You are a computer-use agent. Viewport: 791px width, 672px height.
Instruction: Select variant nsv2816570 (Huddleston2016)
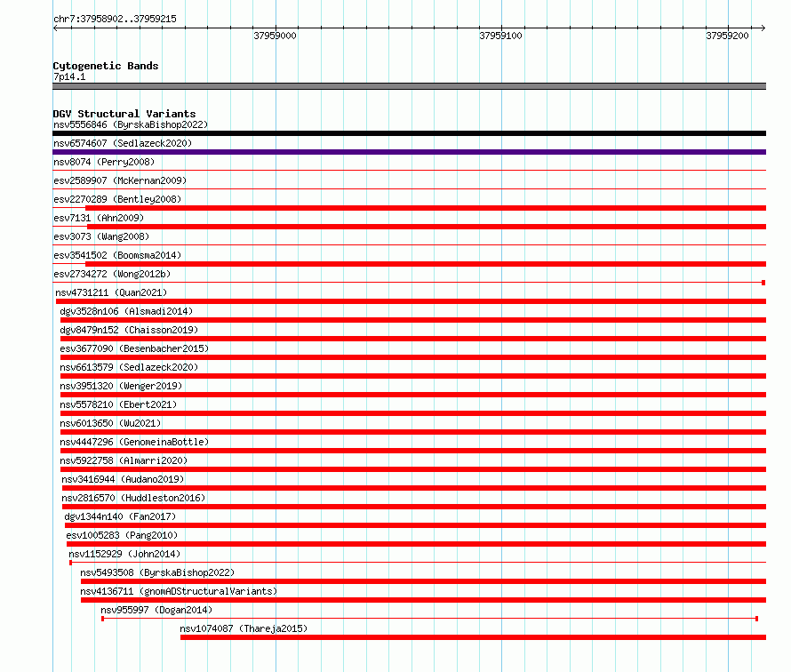(x=133, y=498)
